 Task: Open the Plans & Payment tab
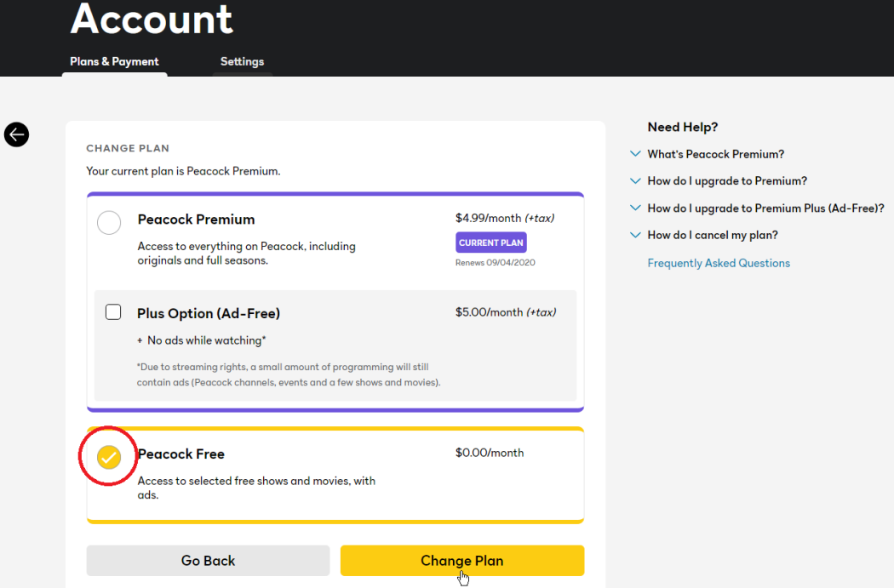(114, 61)
